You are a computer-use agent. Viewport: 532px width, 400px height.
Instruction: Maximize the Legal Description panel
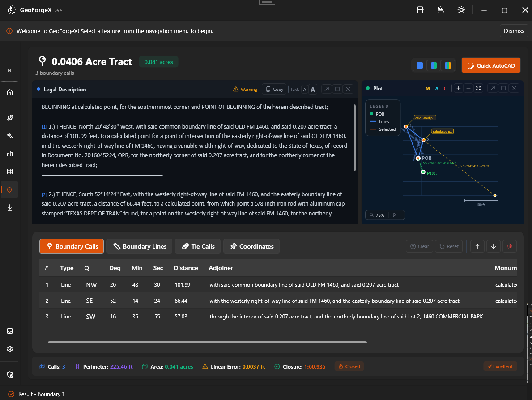(x=337, y=89)
